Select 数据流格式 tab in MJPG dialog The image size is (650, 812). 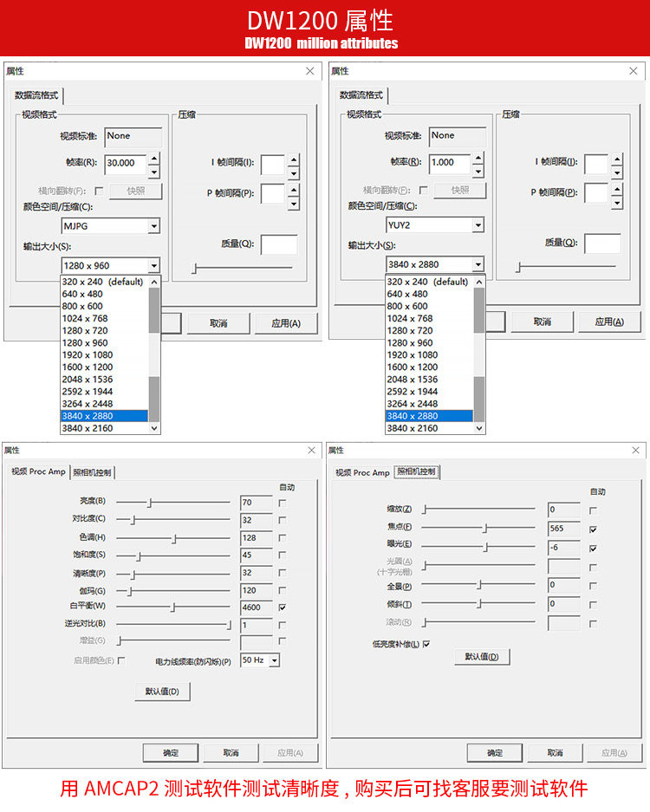click(x=36, y=95)
